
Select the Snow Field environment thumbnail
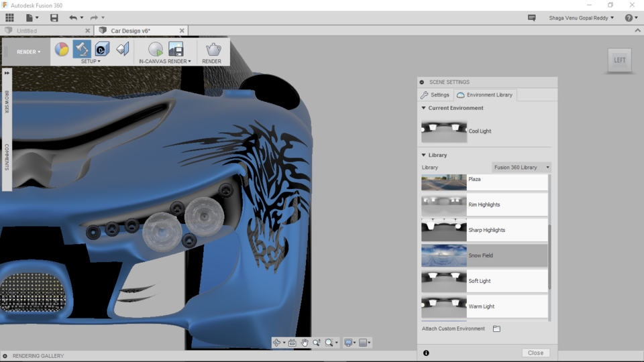pos(444,255)
